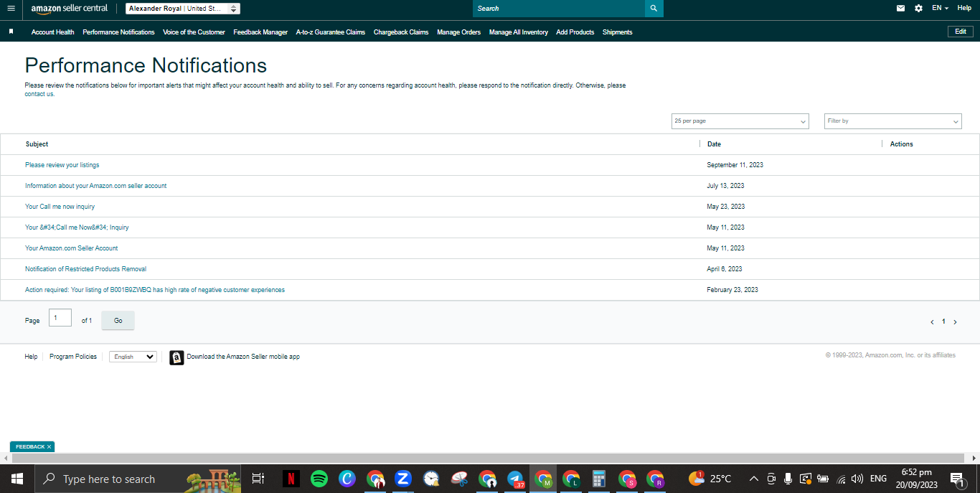The image size is (980, 493).
Task: Open the 25 per page dropdown
Action: coord(740,121)
